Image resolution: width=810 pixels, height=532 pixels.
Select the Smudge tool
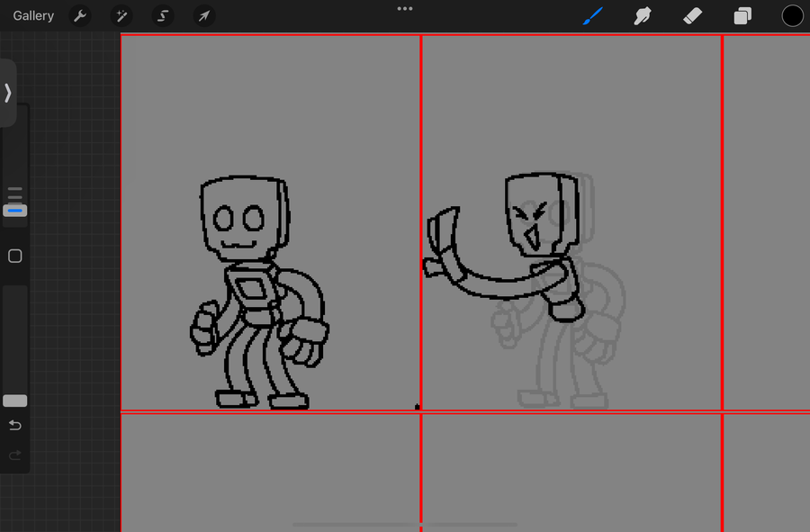click(x=643, y=16)
